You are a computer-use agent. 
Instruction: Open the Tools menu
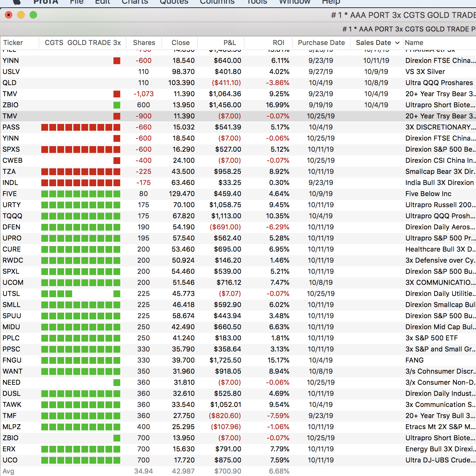257,2
